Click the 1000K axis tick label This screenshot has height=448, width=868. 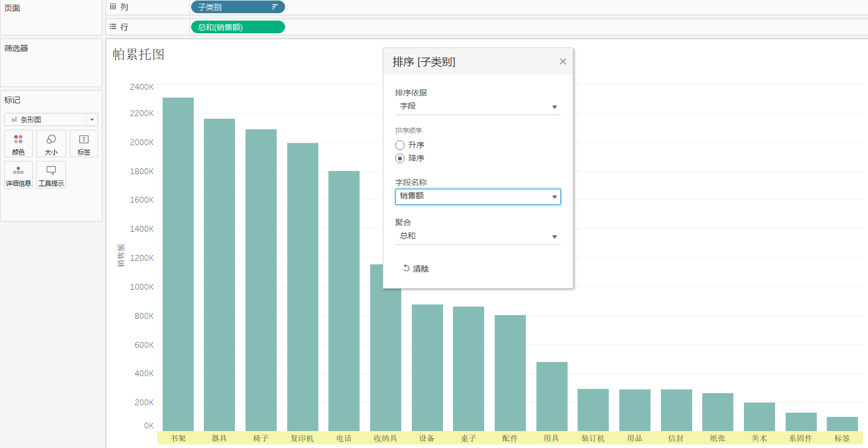point(141,287)
